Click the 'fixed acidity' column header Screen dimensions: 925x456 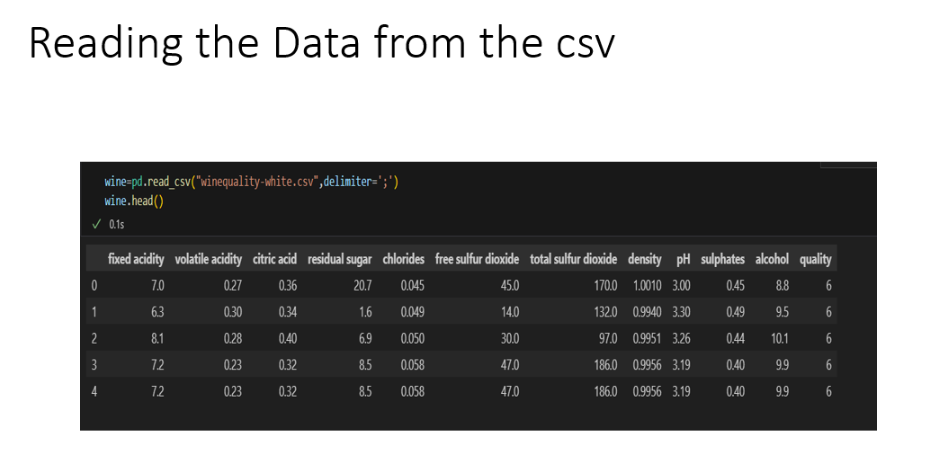click(136, 259)
